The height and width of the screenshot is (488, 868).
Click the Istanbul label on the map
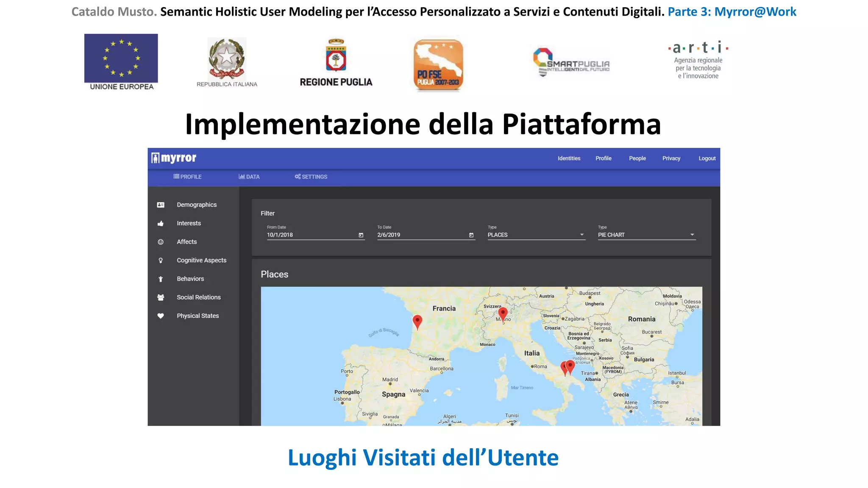click(x=677, y=373)
